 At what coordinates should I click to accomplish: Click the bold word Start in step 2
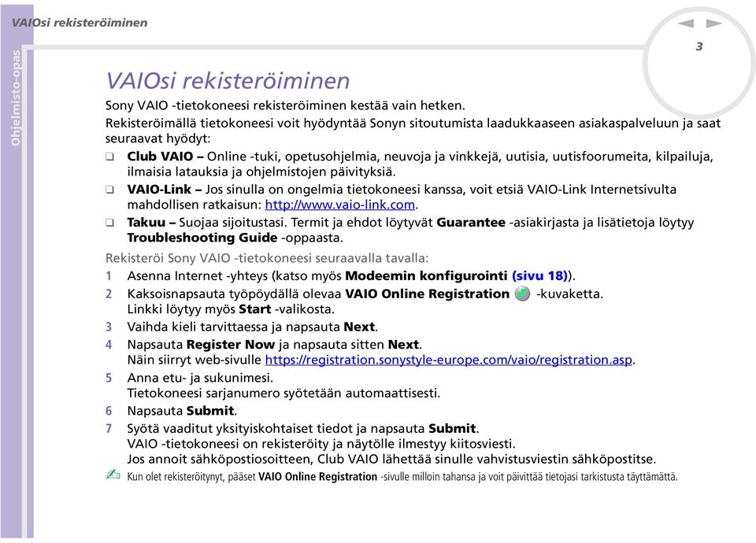[254, 308]
